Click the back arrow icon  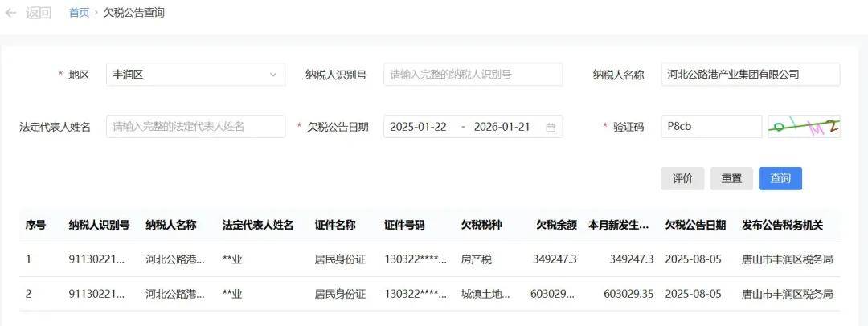tap(10, 13)
